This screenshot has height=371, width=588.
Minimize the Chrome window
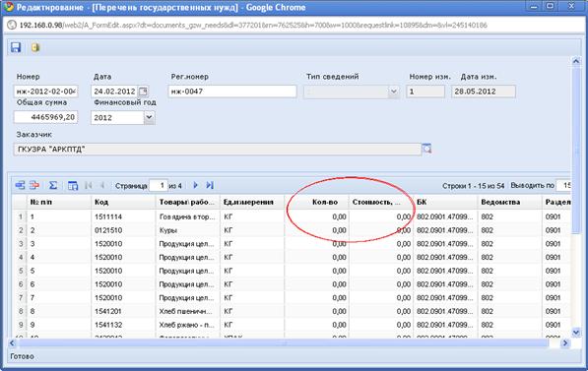(534, 6)
